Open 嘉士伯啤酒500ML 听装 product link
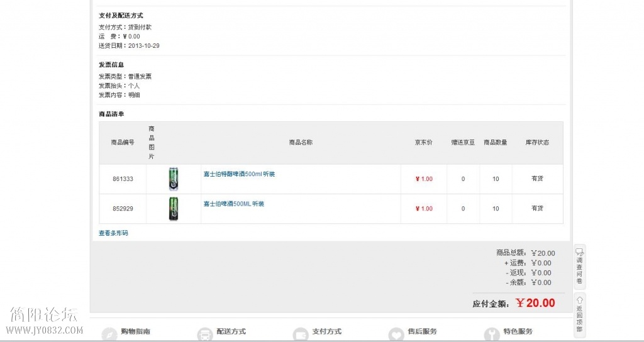This screenshot has height=342, width=644. pyautogui.click(x=234, y=204)
